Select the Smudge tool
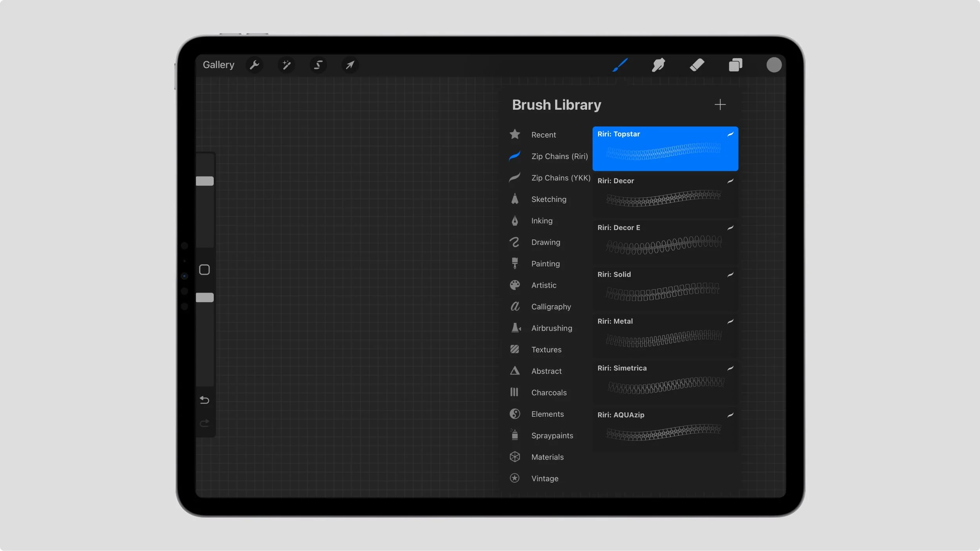Screen dimensions: 980x551 658,65
